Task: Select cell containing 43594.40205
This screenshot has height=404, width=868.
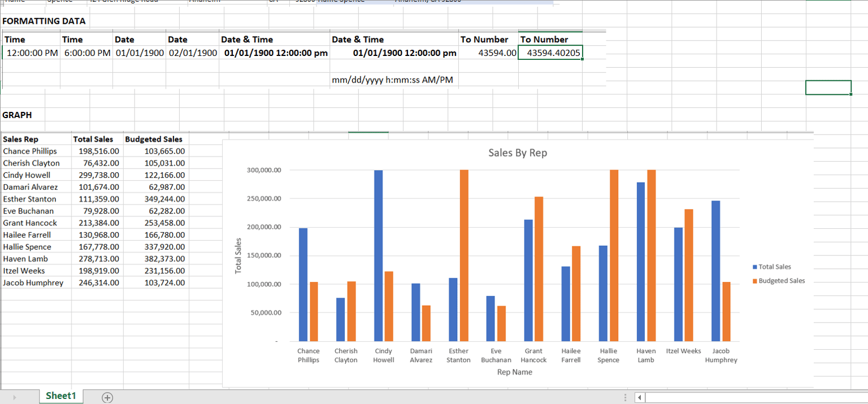Action: tap(550, 53)
